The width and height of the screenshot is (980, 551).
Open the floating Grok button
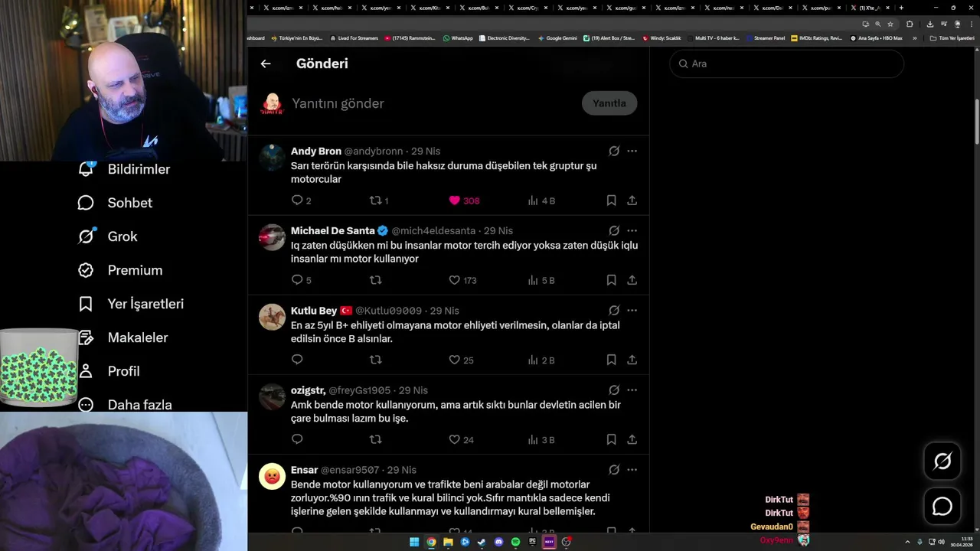tap(942, 461)
